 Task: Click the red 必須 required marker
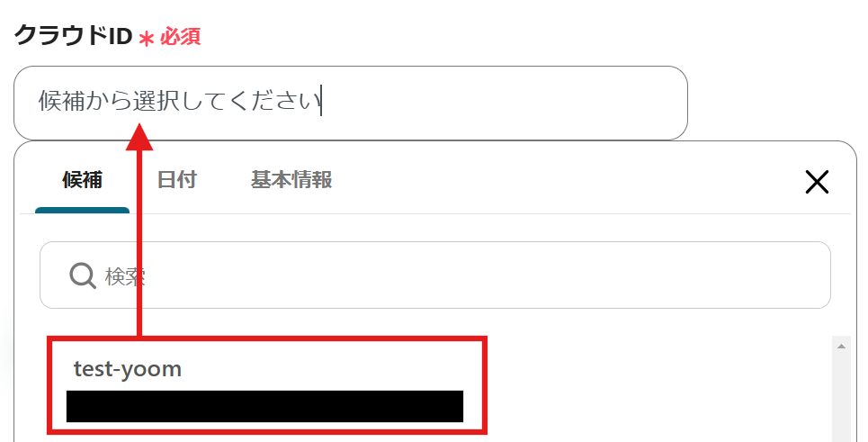point(180,37)
